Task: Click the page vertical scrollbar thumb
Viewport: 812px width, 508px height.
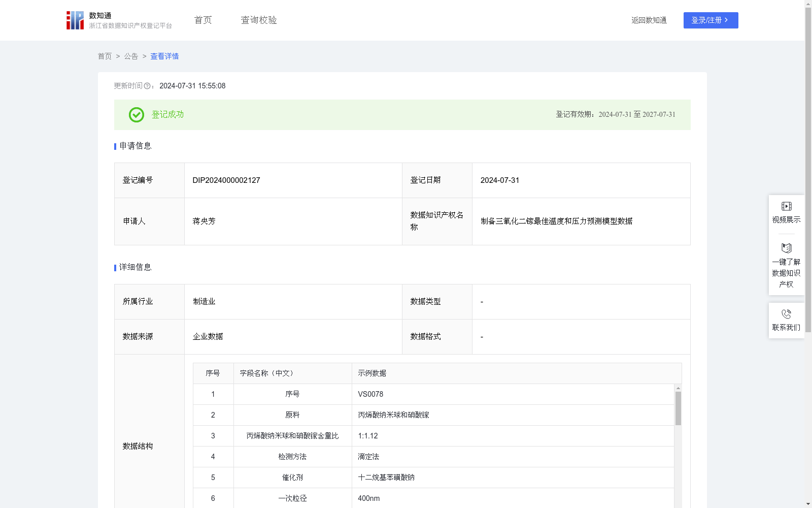Action: click(808, 170)
